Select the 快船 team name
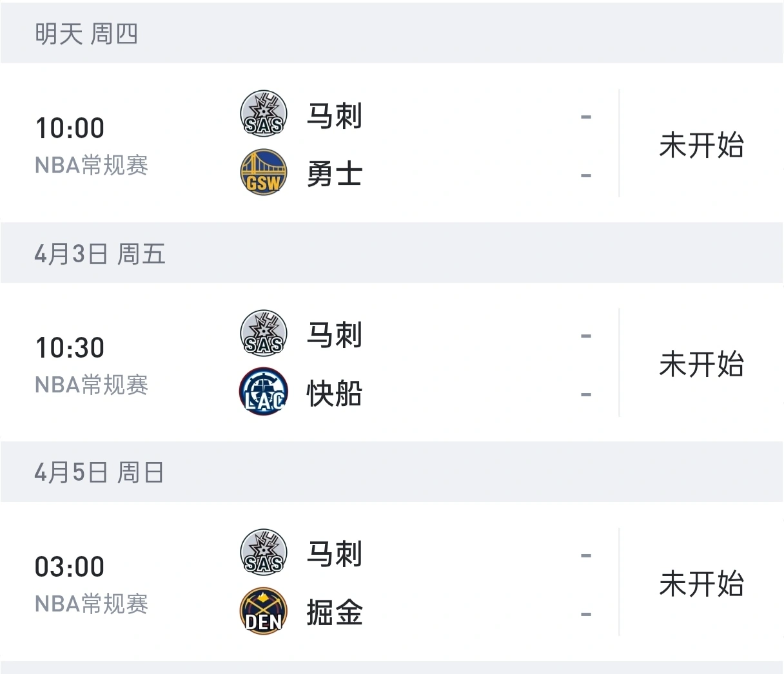The image size is (784, 674). click(334, 392)
